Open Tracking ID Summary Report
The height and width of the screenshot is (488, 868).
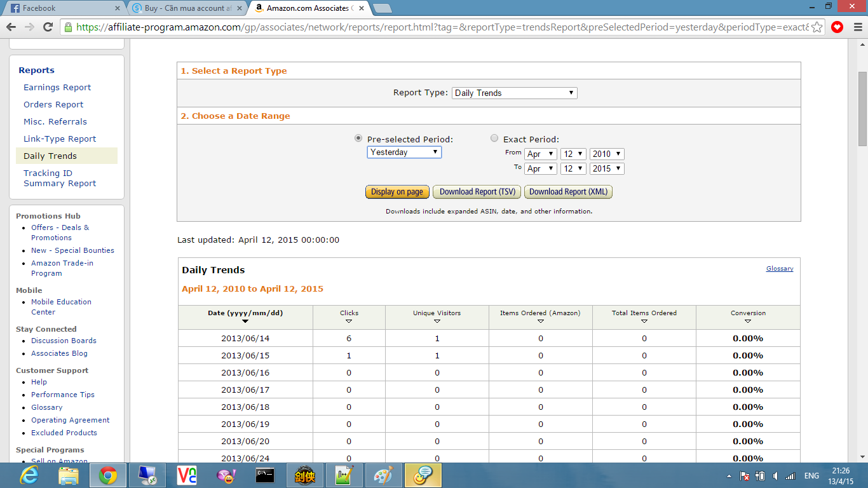[60, 179]
